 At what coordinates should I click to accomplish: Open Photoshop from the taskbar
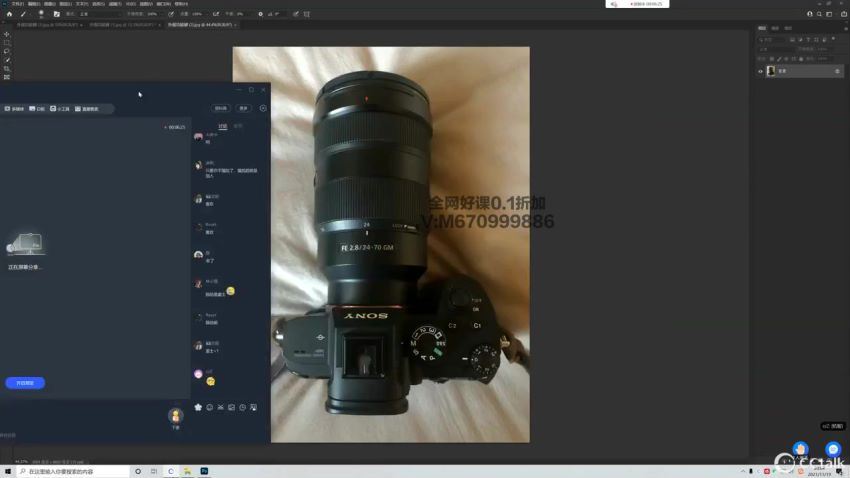tap(204, 471)
